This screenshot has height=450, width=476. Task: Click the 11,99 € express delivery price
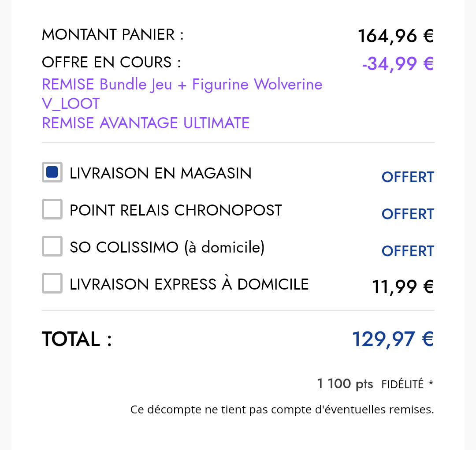coord(403,286)
